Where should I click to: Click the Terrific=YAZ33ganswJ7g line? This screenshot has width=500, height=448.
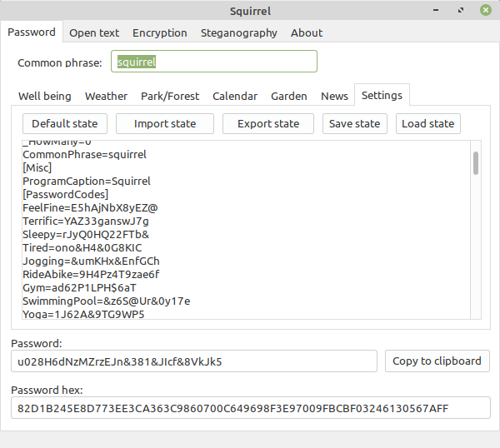coord(86,222)
